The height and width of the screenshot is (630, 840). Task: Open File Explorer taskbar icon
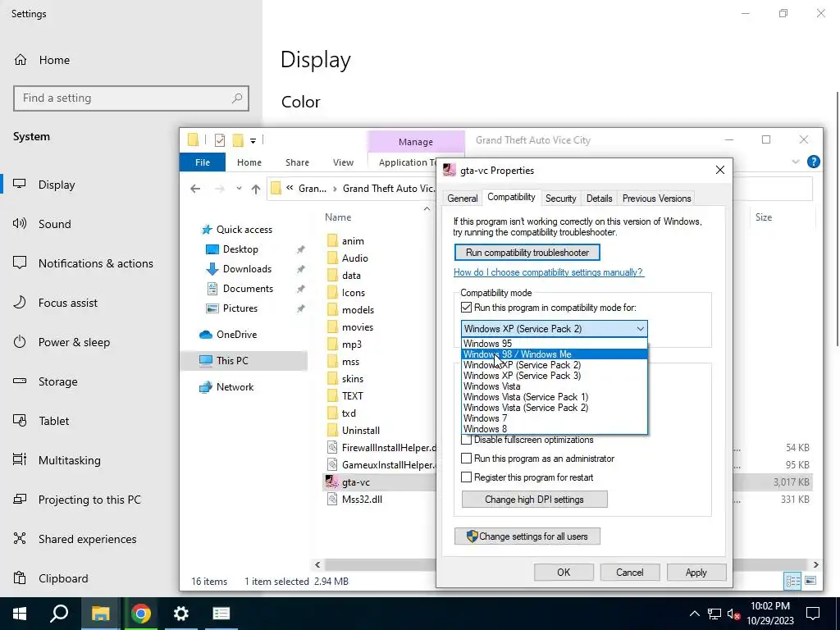point(100,614)
